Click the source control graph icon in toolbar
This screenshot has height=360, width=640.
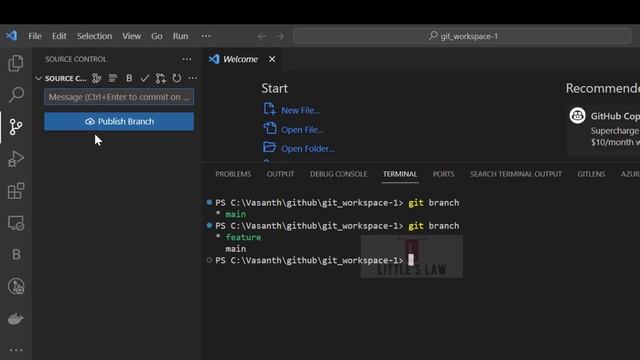(x=96, y=78)
